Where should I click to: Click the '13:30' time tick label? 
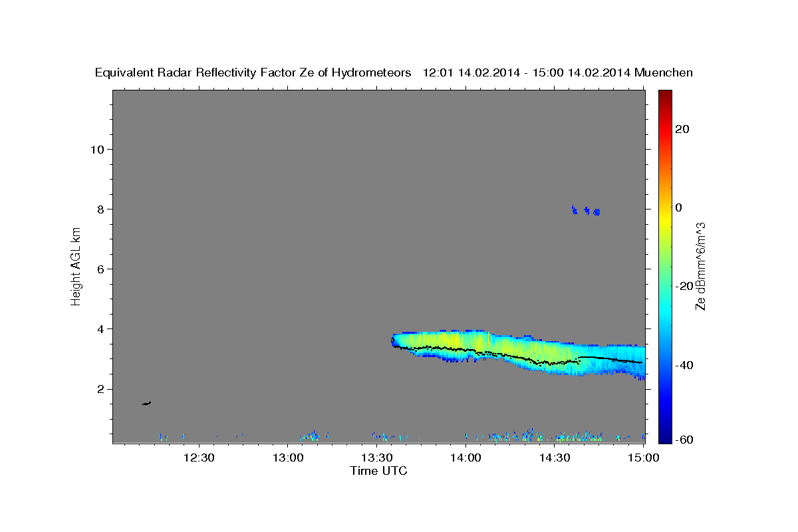tap(377, 458)
